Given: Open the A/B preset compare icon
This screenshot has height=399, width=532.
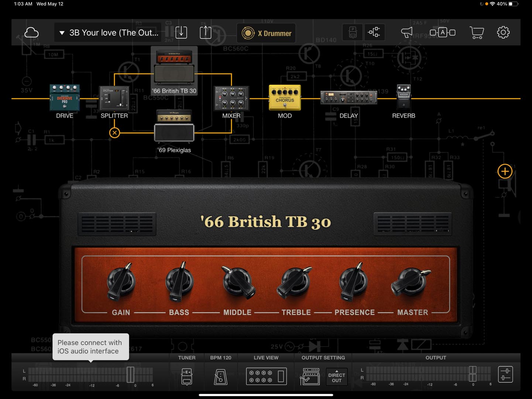Looking at the screenshot, I should pyautogui.click(x=443, y=33).
